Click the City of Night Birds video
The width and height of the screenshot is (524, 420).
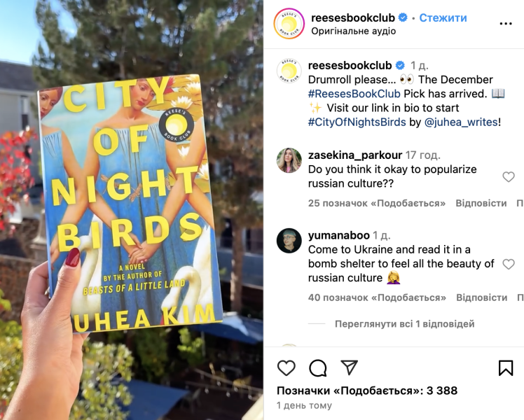tap(132, 210)
